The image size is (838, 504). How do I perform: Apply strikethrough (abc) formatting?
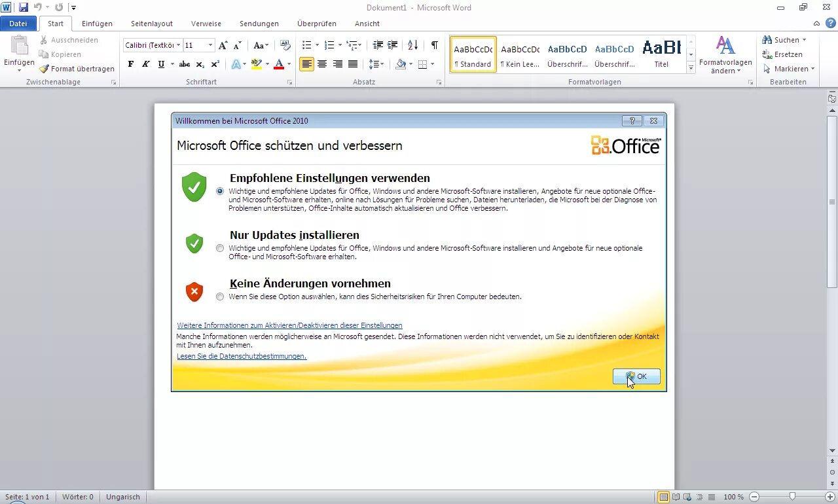185,64
